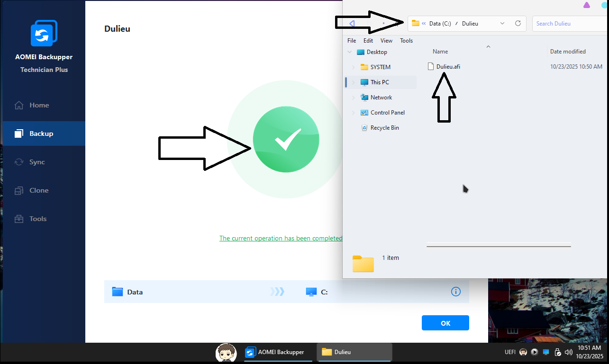Click the avatar start button on taskbar
Screen dimensions: 609x364
(226, 352)
